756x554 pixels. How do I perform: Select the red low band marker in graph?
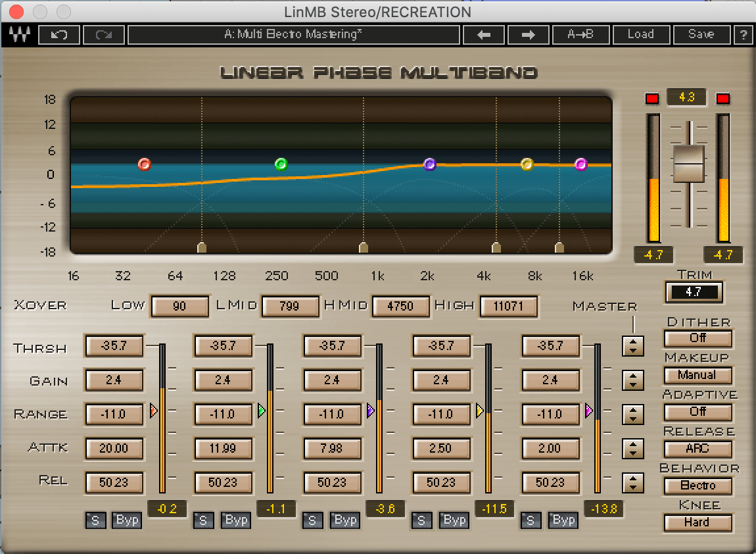click(x=144, y=164)
